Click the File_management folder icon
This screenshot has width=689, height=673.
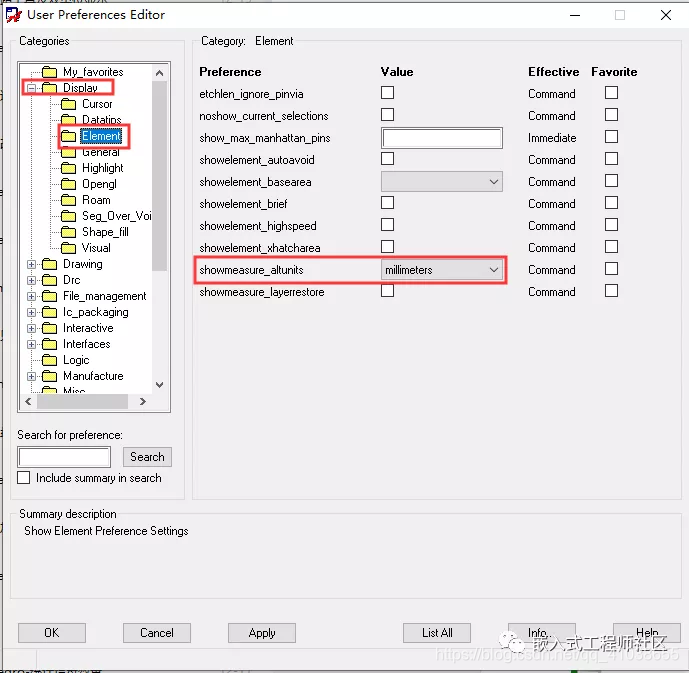pyautogui.click(x=49, y=296)
